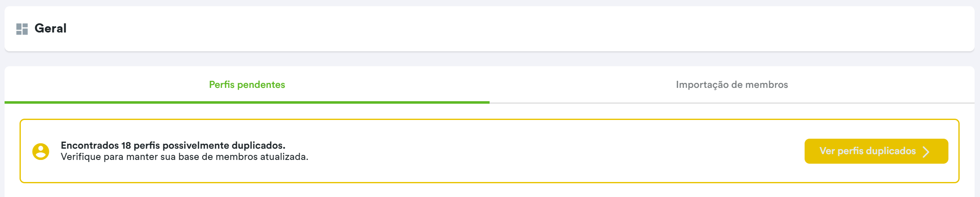
Task: Click the word Encontrados in the alert
Action: (x=90, y=145)
